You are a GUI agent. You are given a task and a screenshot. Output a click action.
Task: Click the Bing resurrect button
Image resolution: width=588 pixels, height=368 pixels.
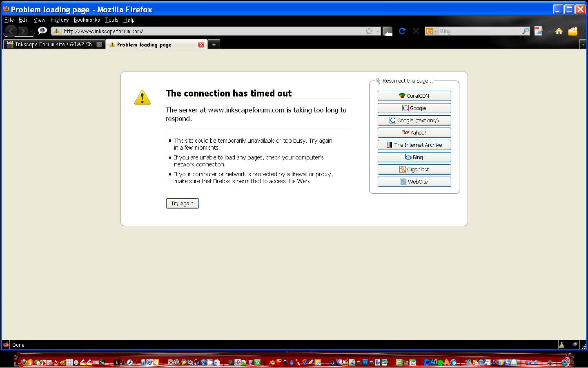[x=414, y=157]
